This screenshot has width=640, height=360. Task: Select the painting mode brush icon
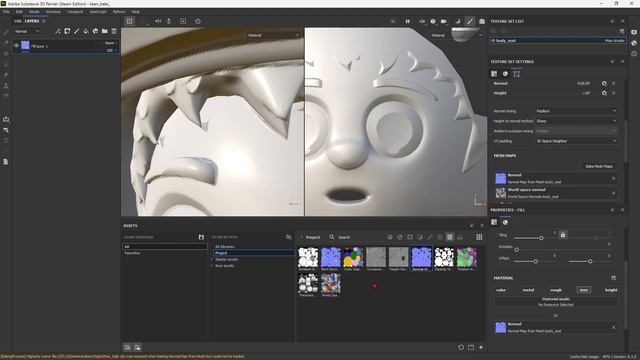(x=470, y=21)
